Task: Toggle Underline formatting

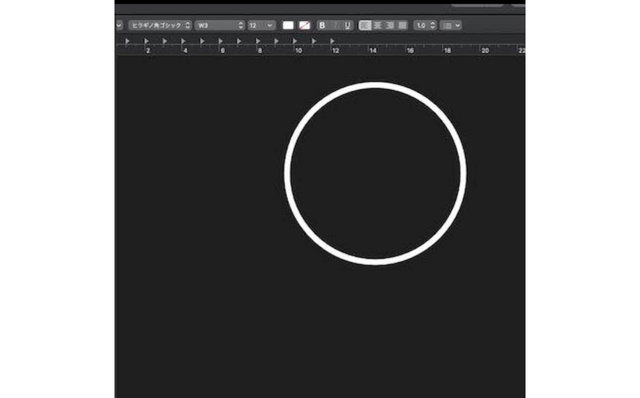Action: [347, 25]
